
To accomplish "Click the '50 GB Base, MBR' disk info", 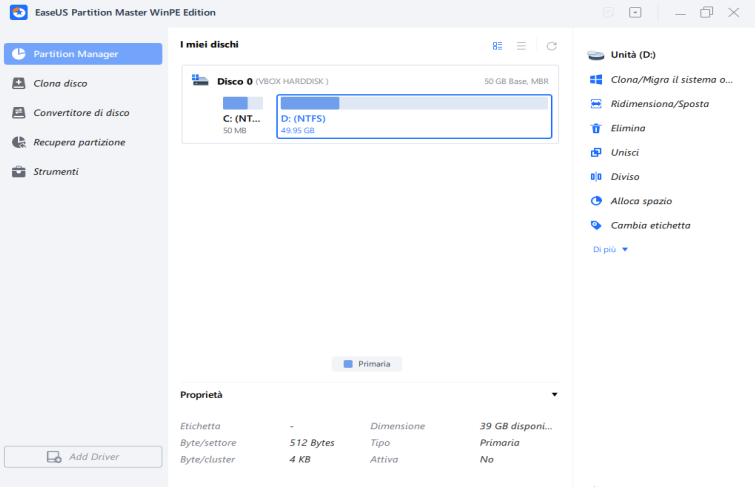I will [516, 81].
